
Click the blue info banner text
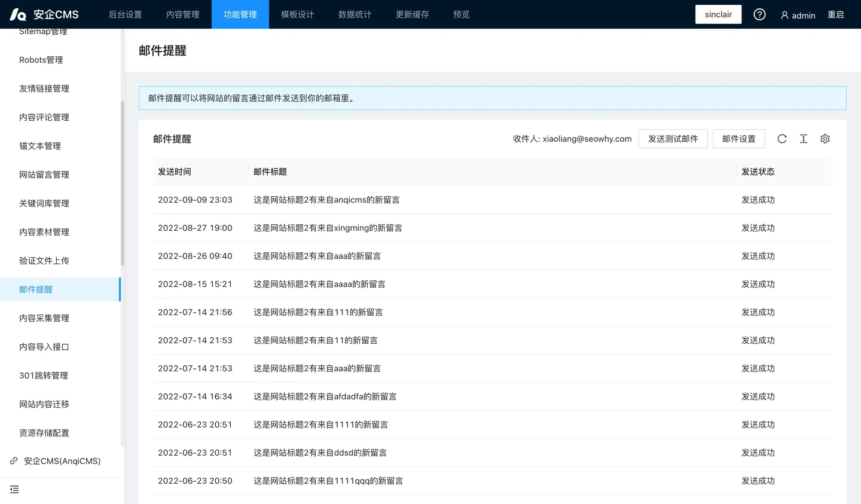pos(252,98)
